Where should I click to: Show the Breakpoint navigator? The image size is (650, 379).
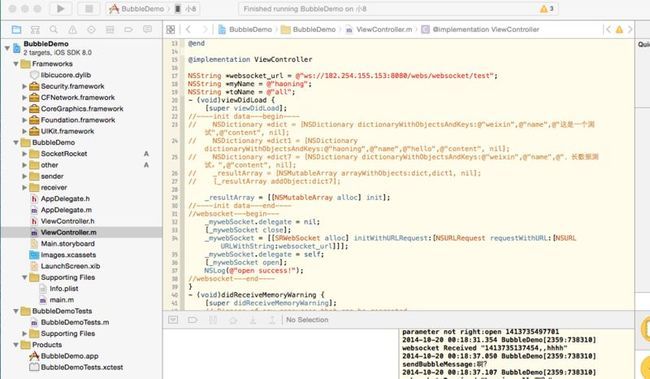129,29
